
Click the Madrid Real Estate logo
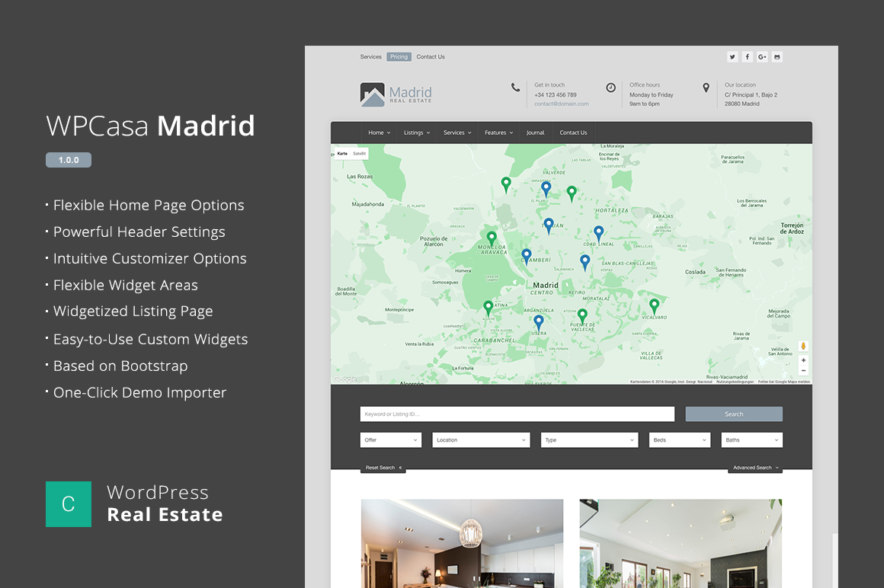coord(396,94)
